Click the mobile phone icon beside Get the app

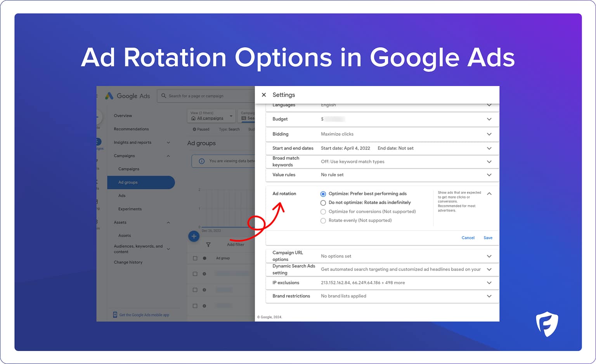pyautogui.click(x=115, y=314)
